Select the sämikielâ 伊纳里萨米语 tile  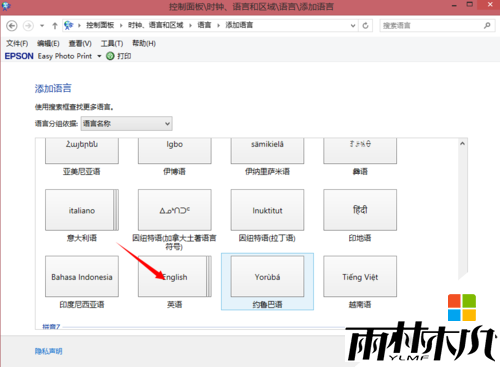pos(267,157)
